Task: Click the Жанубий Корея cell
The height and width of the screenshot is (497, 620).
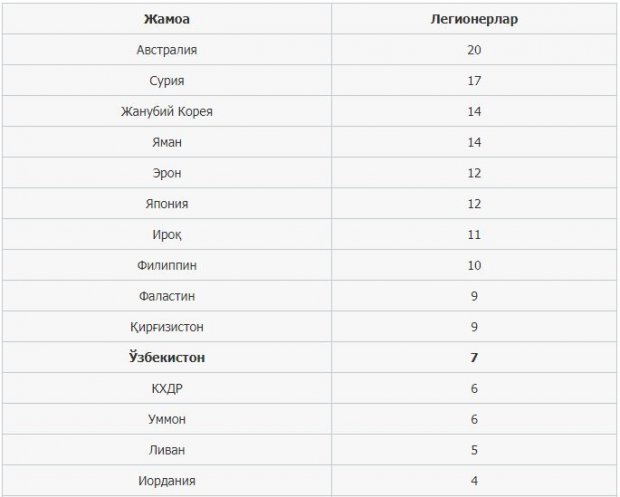Action: coord(167,111)
